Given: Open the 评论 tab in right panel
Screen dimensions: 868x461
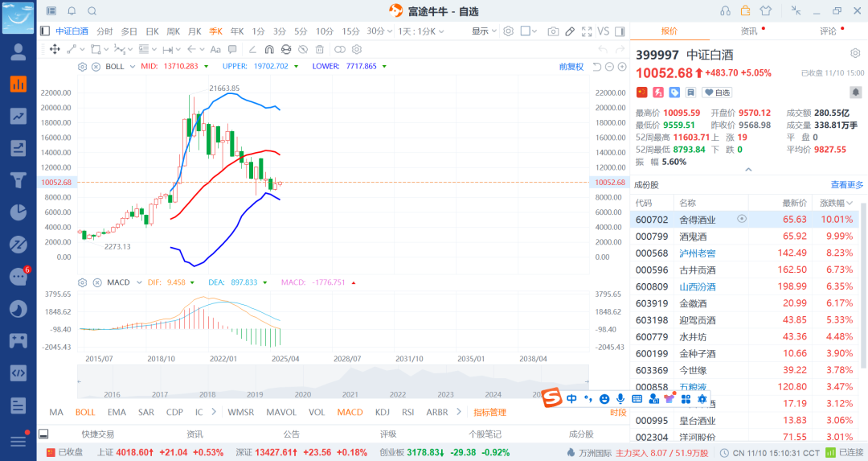Looking at the screenshot, I should click(x=828, y=31).
